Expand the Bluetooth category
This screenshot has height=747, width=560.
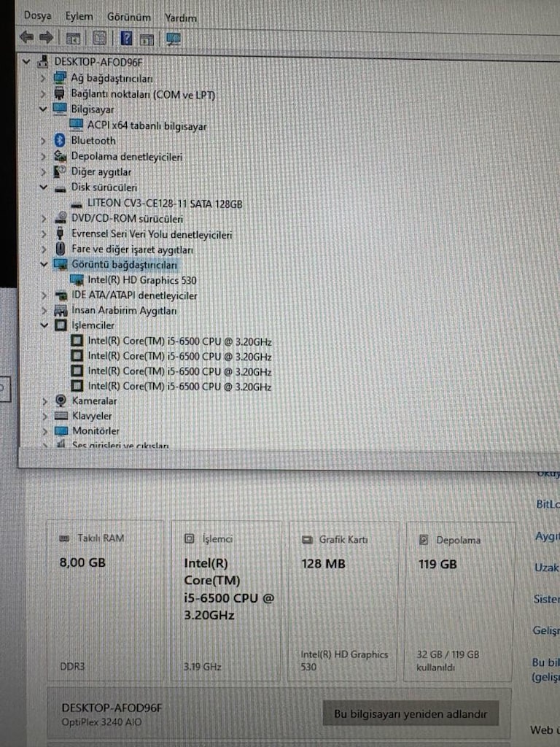click(x=43, y=141)
